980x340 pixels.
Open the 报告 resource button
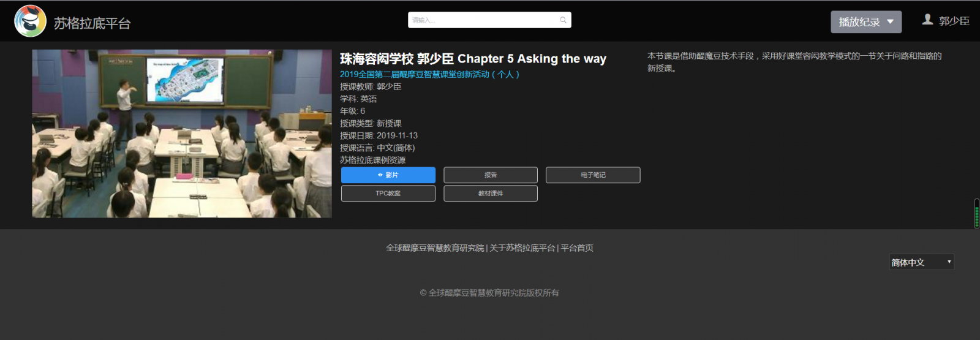click(491, 175)
